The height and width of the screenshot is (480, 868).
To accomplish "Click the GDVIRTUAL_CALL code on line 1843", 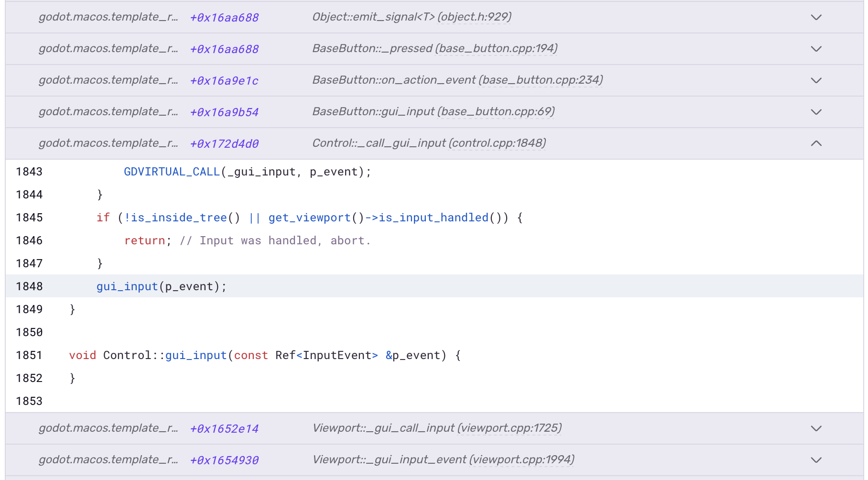I will click(172, 172).
